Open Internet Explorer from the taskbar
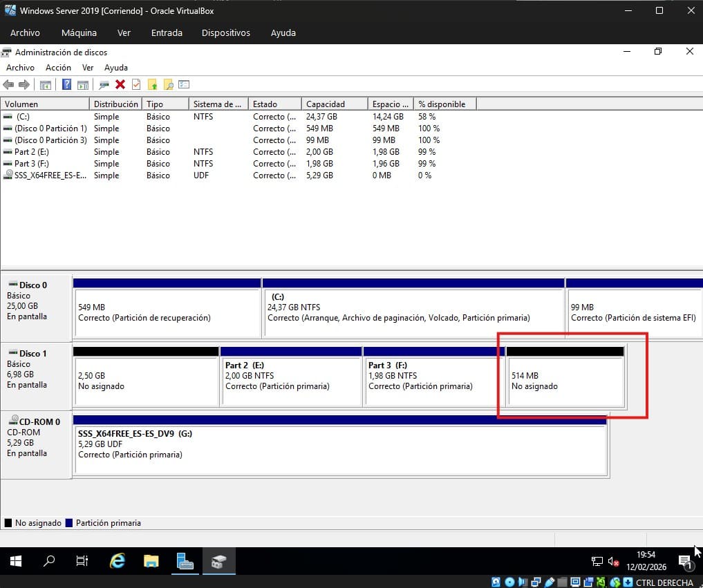 118,560
